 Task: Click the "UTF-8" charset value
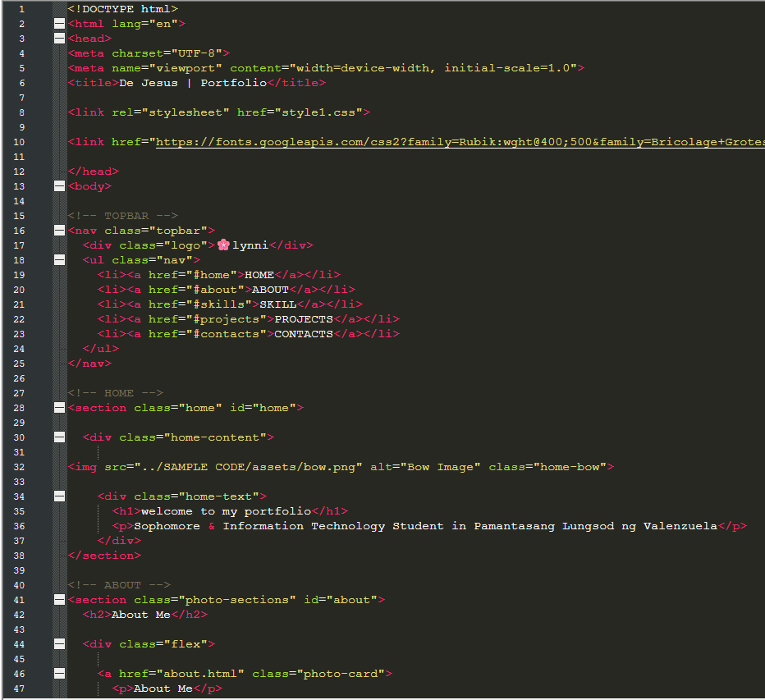tap(197, 53)
